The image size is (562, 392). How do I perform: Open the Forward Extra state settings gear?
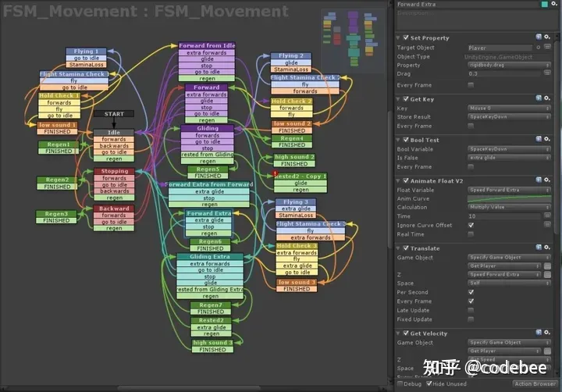(555, 5)
